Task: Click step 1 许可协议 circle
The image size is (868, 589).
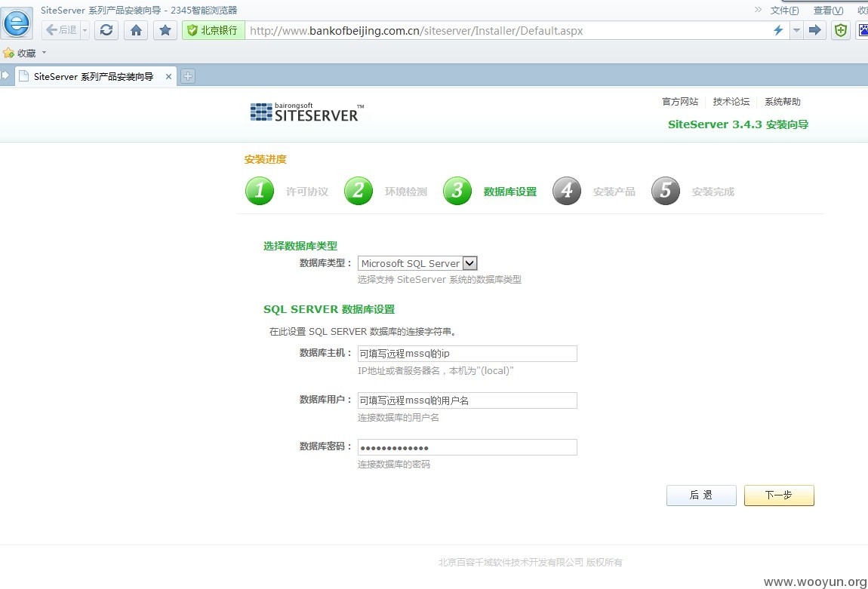Action: point(260,191)
